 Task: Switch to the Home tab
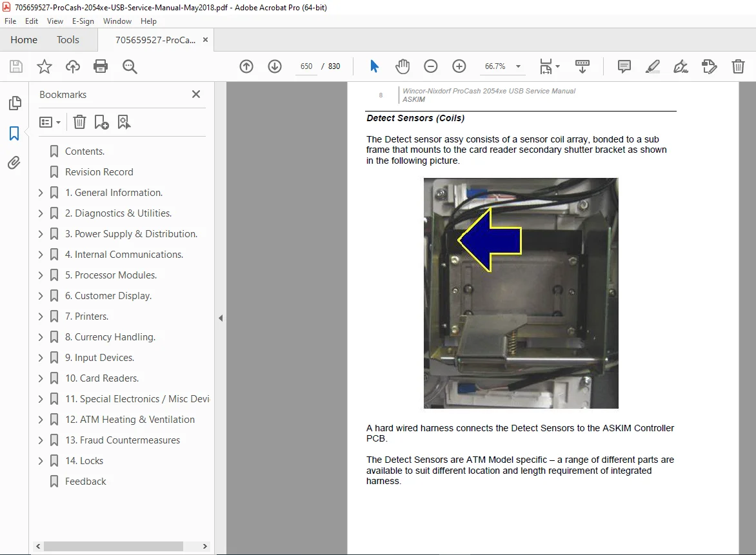pos(24,40)
